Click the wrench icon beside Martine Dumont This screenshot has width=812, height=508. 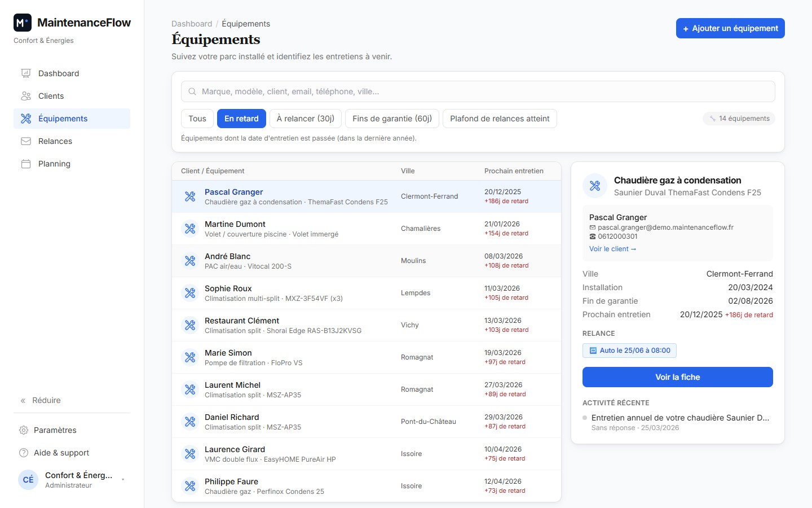(190, 229)
